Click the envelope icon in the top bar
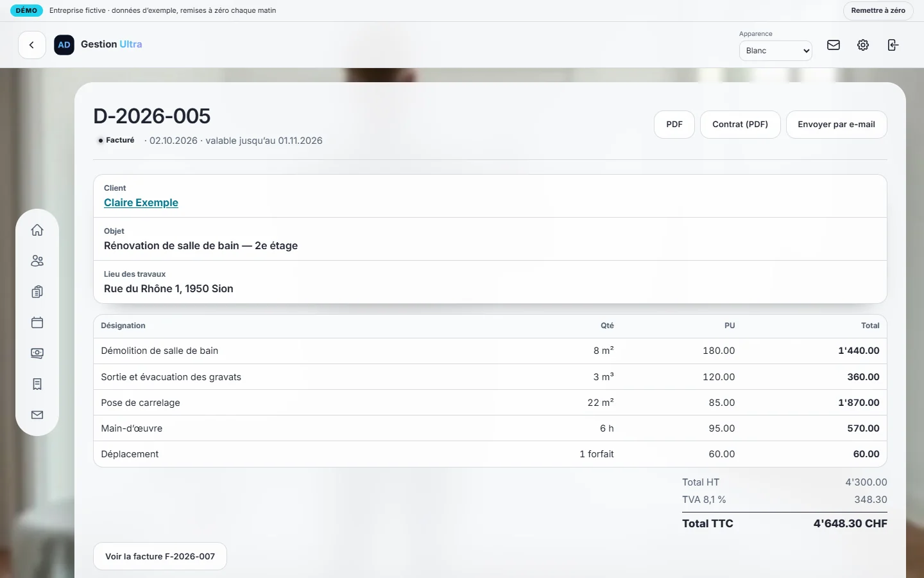This screenshot has width=924, height=578. pos(834,45)
